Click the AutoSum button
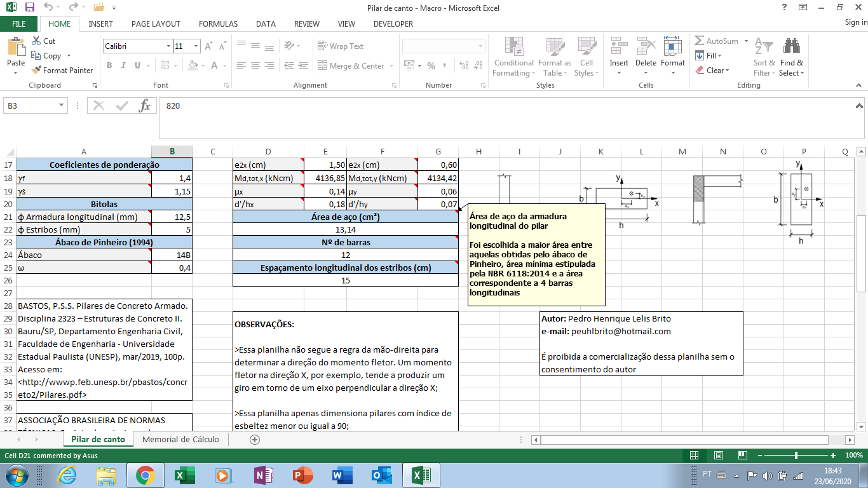The image size is (868, 488). [x=717, y=41]
